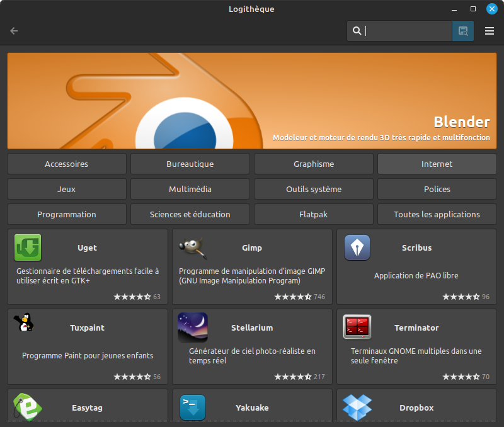The height and width of the screenshot is (427, 504).
Task: Maximize the Logithèque window
Action: (x=473, y=9)
